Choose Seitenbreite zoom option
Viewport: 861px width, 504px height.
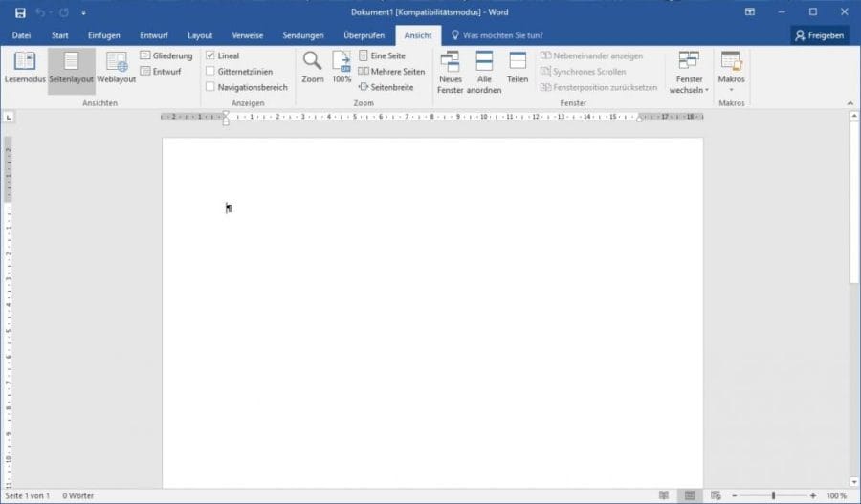[x=386, y=87]
